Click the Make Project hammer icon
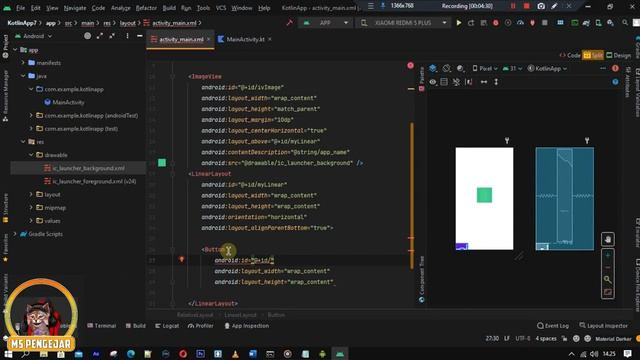This screenshot has height=360, width=640. pyautogui.click(x=289, y=23)
